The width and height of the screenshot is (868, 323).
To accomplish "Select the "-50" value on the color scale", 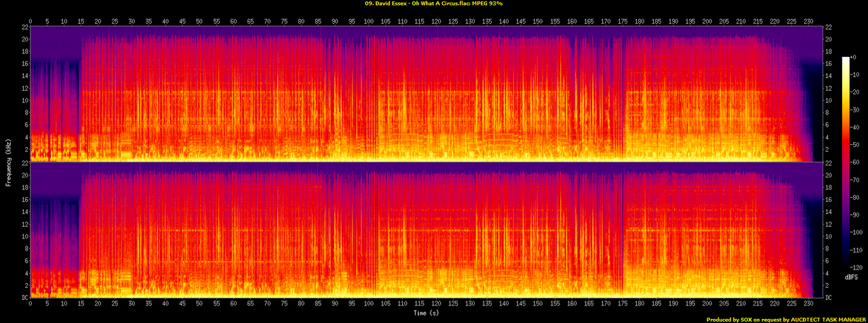I will [x=855, y=146].
